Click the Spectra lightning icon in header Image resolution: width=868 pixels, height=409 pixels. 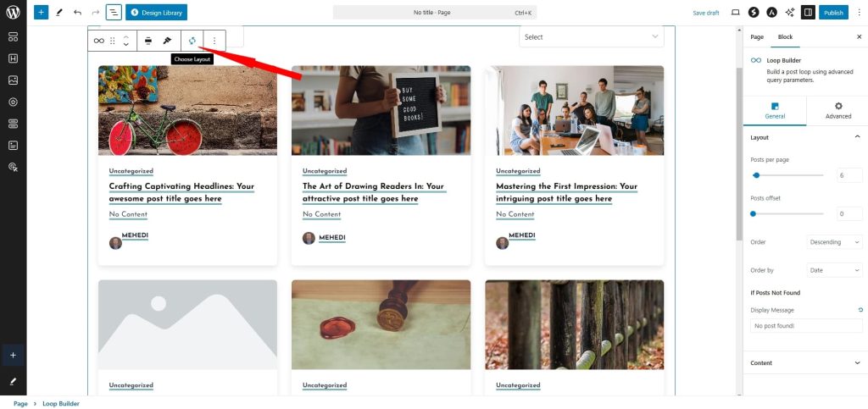(754, 13)
